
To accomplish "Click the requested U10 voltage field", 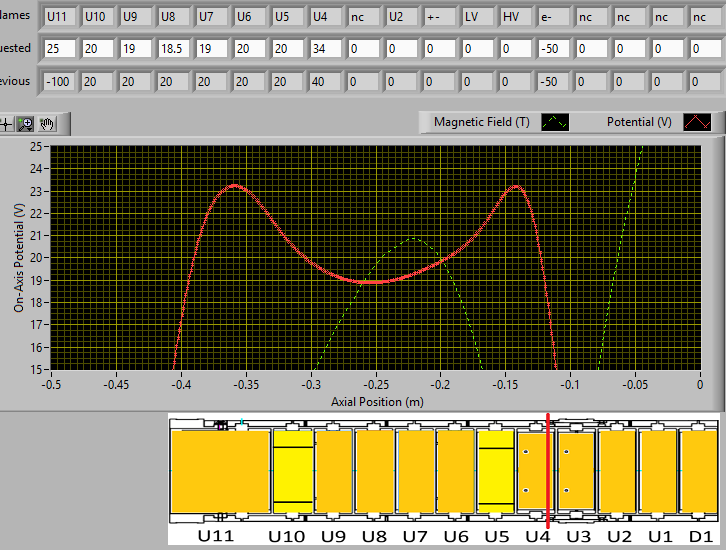I will pyautogui.click(x=97, y=49).
